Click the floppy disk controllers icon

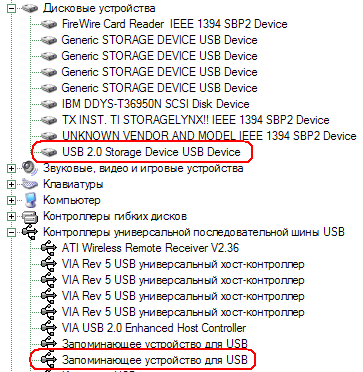point(30,217)
